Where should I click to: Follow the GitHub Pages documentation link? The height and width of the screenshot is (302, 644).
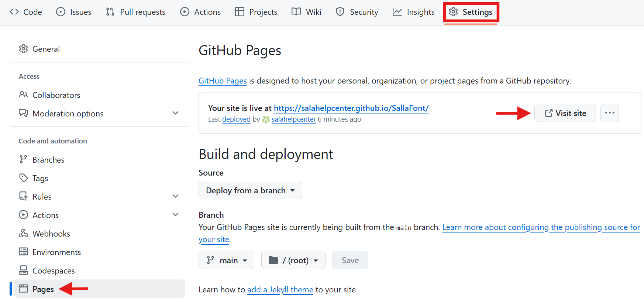click(223, 81)
